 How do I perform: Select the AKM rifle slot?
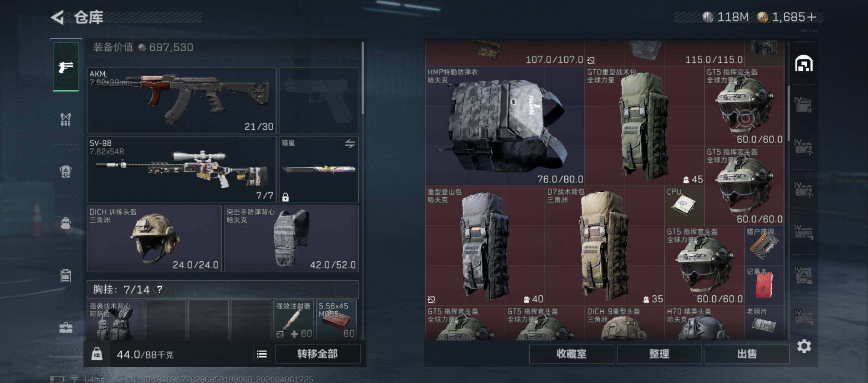[182, 100]
